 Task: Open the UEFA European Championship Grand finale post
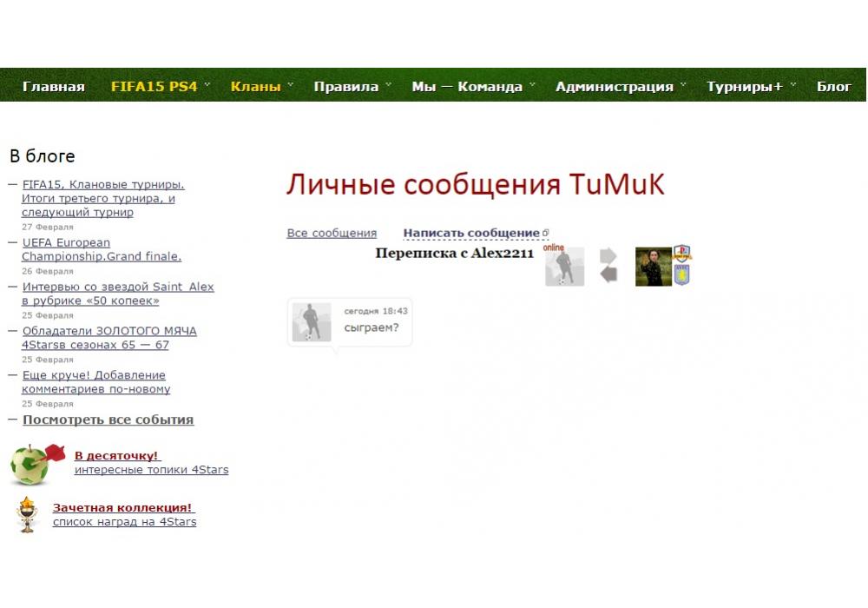102,249
